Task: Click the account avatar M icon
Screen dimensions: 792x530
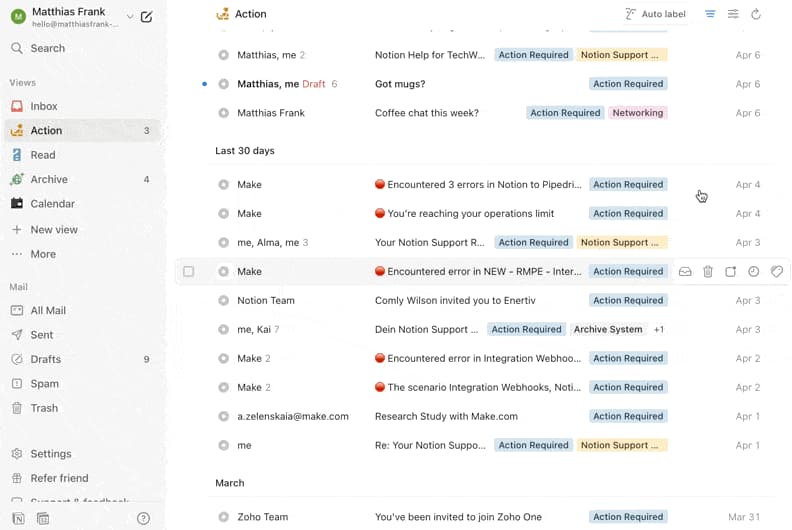Action: pyautogui.click(x=18, y=17)
